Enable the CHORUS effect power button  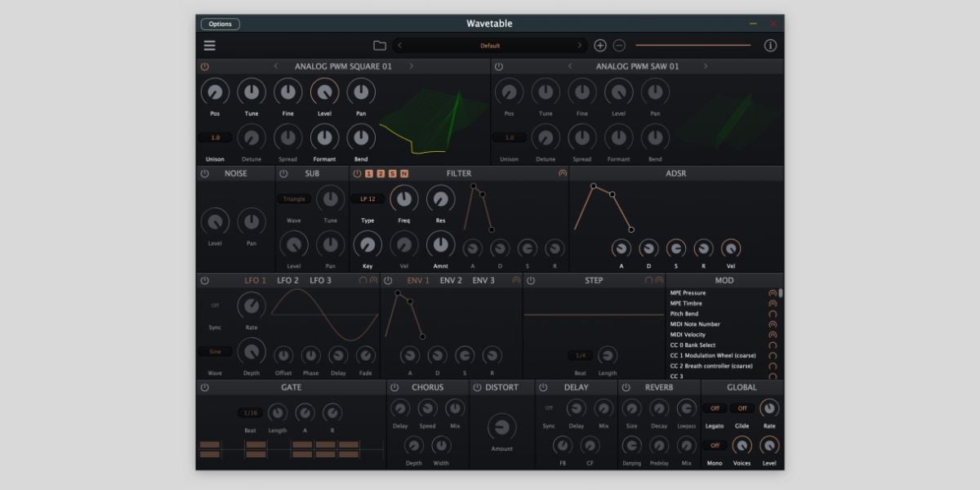click(394, 387)
